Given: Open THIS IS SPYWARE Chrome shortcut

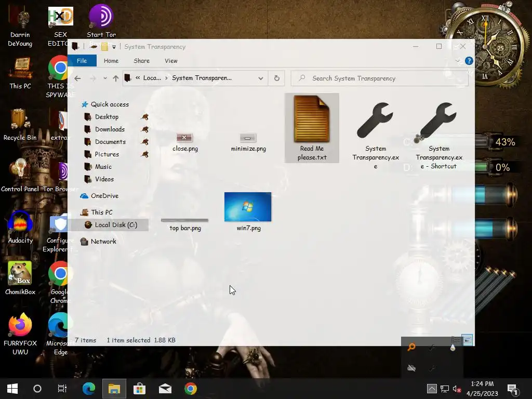Looking at the screenshot, I should coord(60,77).
